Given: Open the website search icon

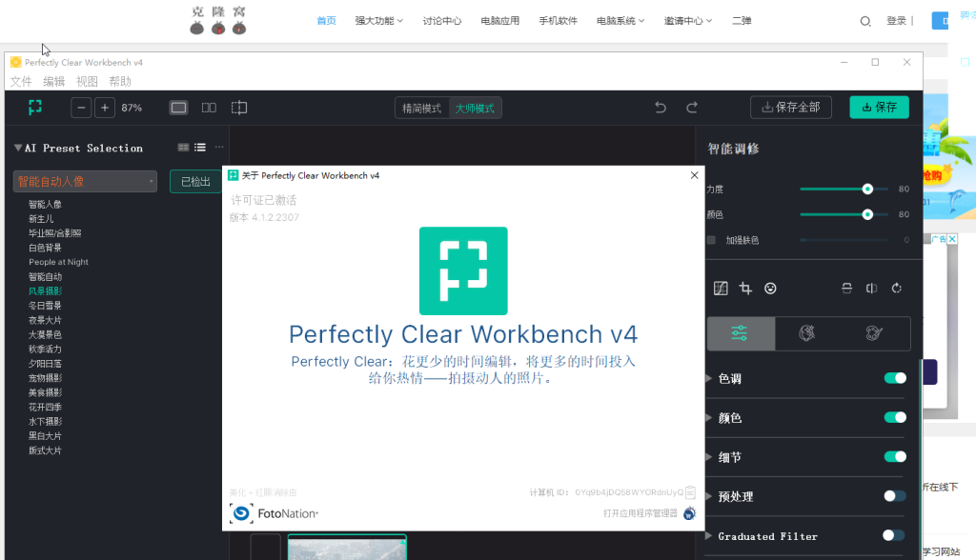Looking at the screenshot, I should [865, 21].
